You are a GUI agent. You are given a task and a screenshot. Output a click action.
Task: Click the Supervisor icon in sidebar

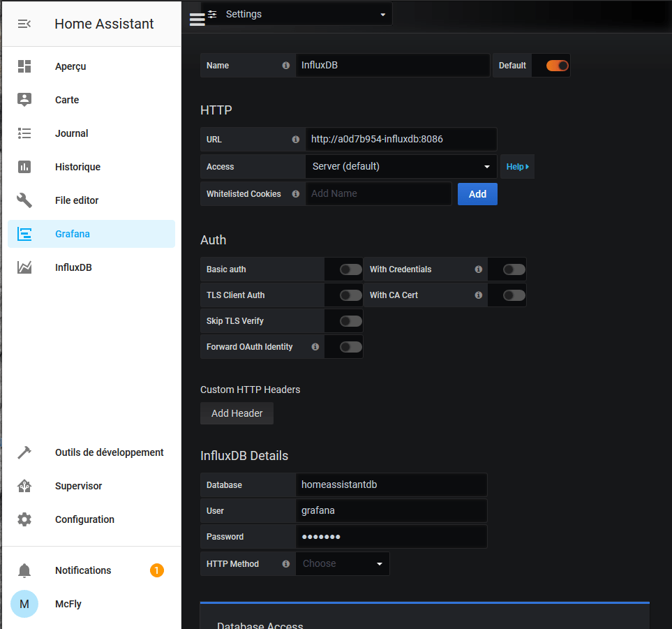(24, 486)
